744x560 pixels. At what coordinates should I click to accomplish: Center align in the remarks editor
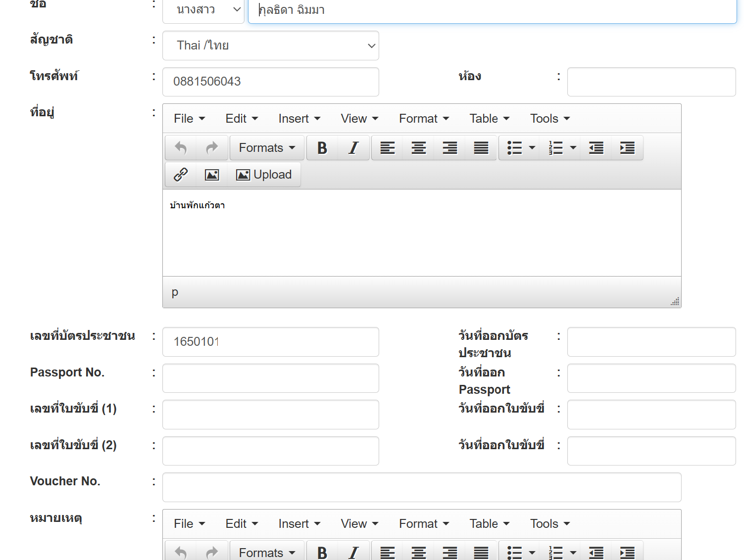point(419,552)
